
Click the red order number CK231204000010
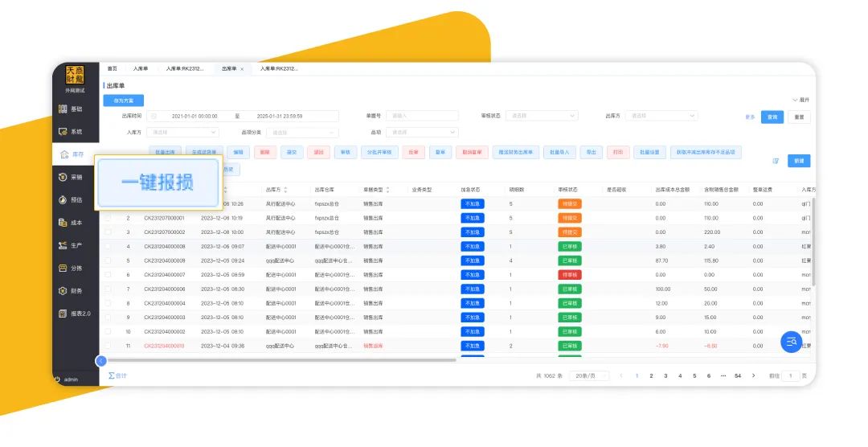point(165,346)
